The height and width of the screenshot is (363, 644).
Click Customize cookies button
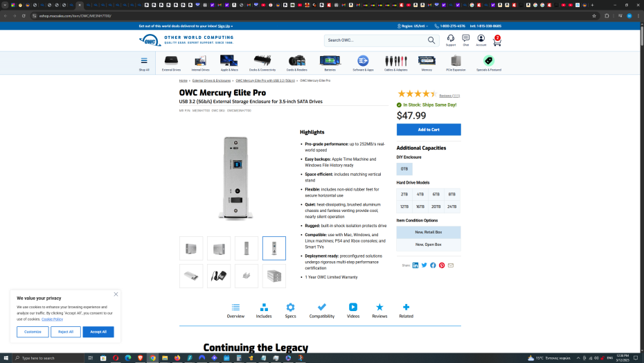tap(33, 332)
